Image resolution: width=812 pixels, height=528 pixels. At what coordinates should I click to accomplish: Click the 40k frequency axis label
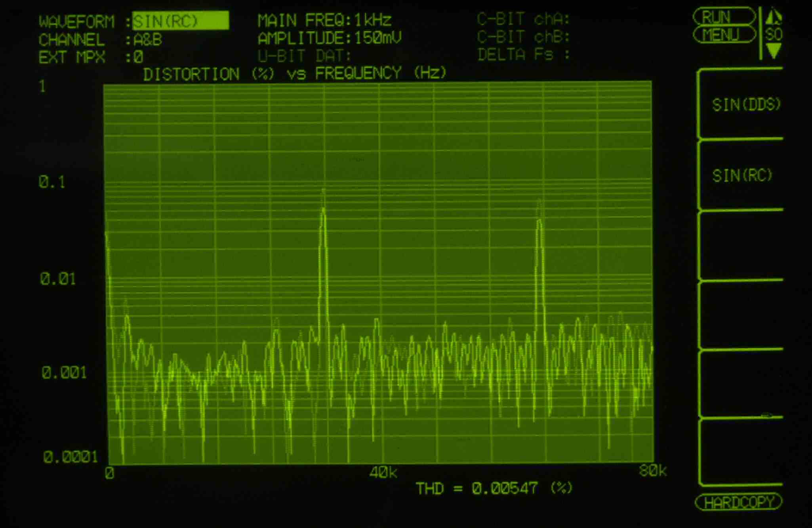pyautogui.click(x=383, y=472)
